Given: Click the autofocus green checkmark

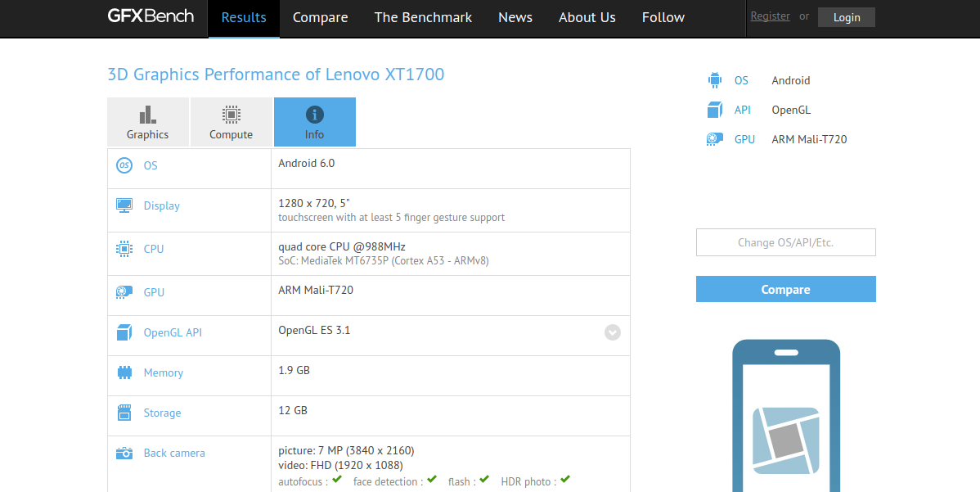Looking at the screenshot, I should tap(337, 480).
